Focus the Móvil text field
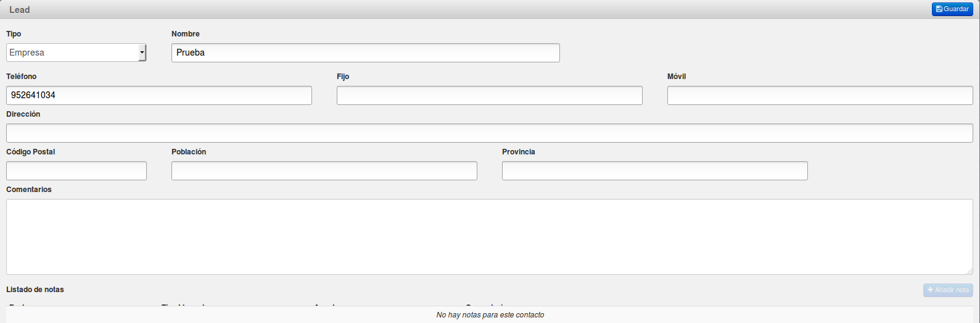Screen dimensions: 980x323 tap(820, 95)
